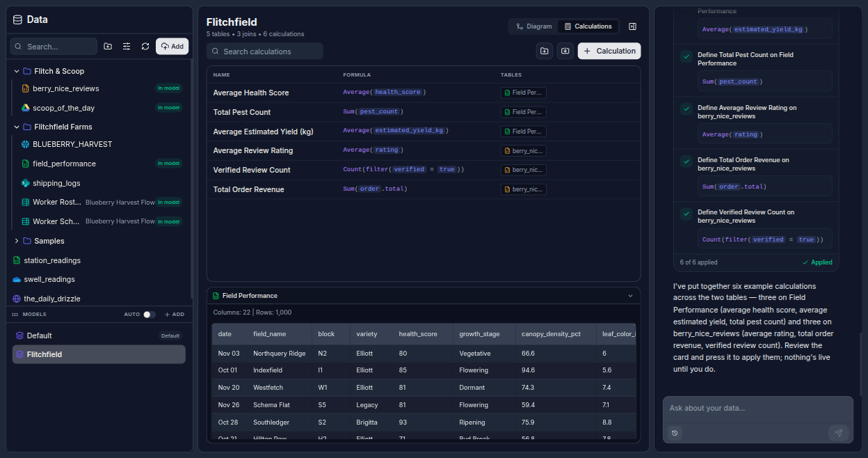Toggle checkbox for Define Average Review Rating step
The width and height of the screenshot is (868, 458).
686,109
